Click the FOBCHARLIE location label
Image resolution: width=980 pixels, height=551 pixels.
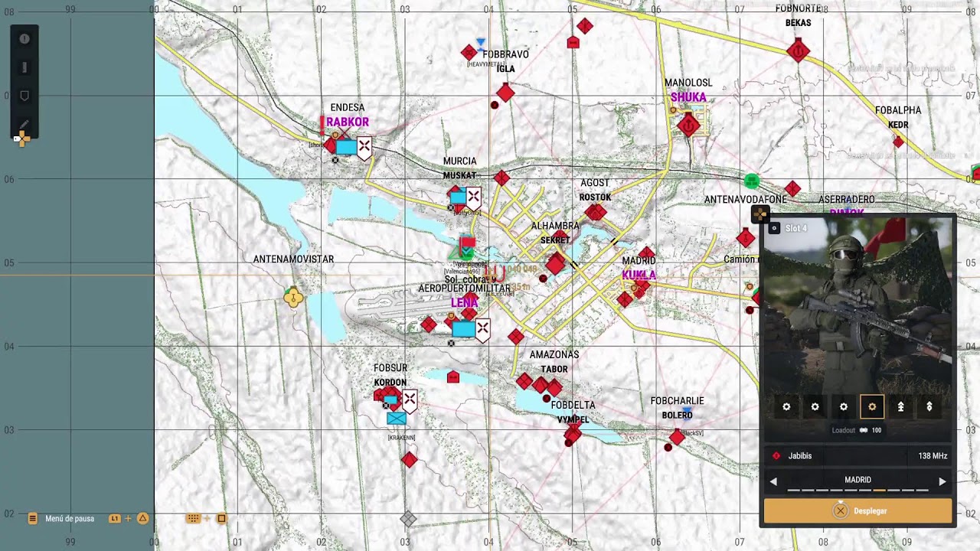677,401
